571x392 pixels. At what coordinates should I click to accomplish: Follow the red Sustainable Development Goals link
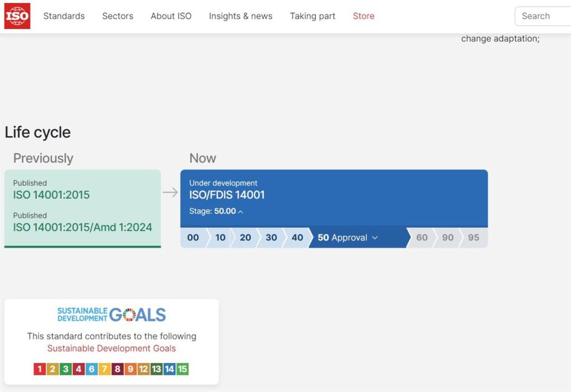[x=112, y=349]
